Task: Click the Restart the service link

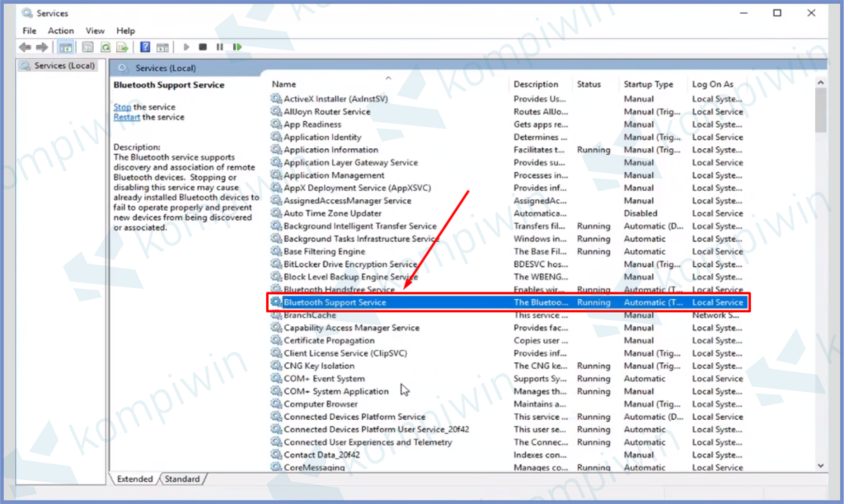Action: tap(126, 117)
